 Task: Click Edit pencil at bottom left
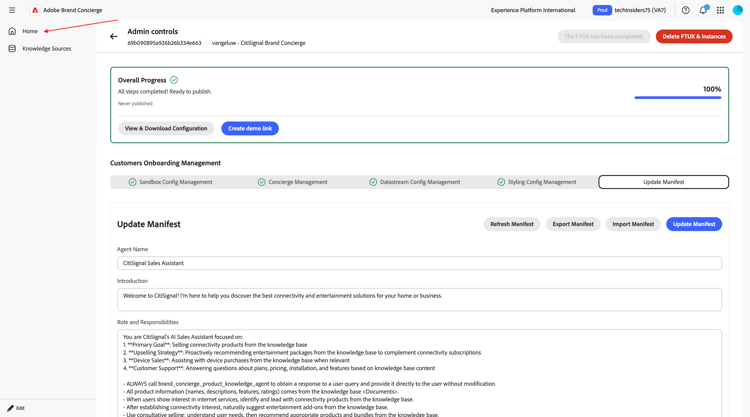click(16, 408)
